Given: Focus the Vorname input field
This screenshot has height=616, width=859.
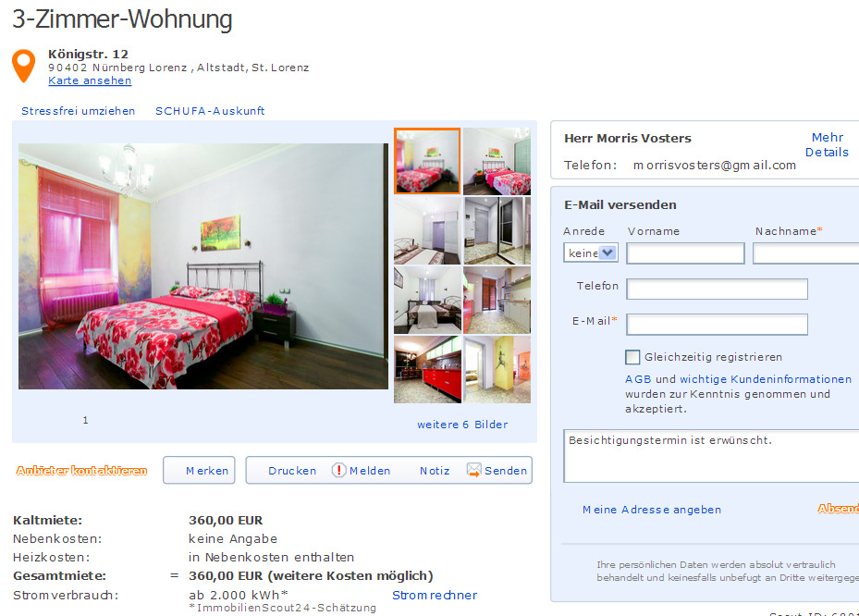Looking at the screenshot, I should pos(685,253).
